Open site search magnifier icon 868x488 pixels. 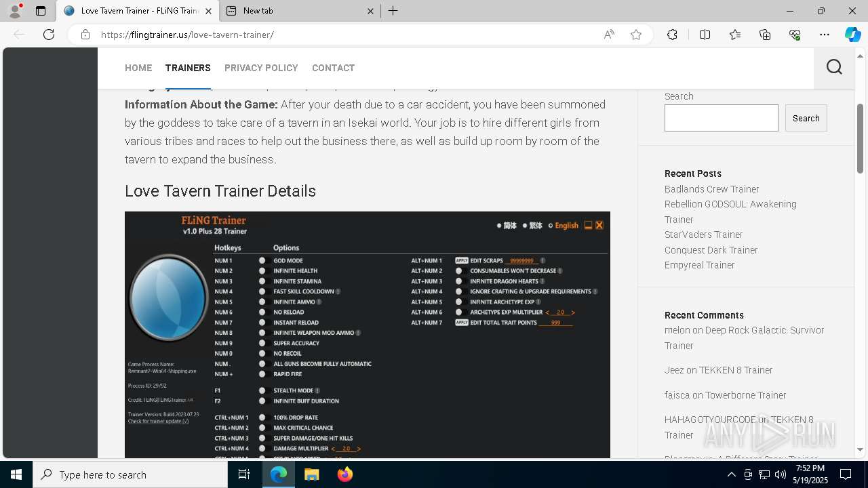(x=834, y=67)
